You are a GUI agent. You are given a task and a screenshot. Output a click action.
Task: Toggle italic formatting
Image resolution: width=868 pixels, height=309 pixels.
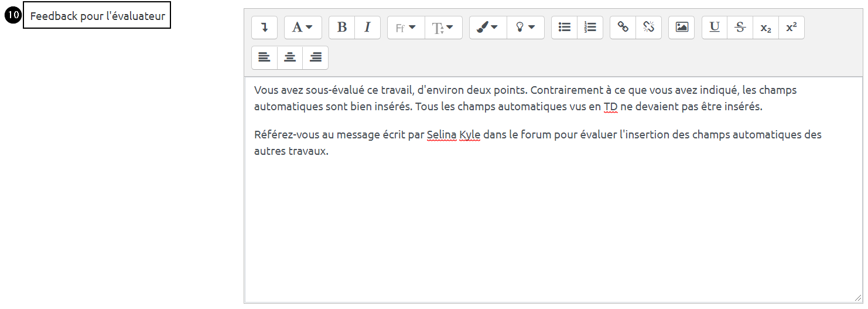click(x=367, y=28)
